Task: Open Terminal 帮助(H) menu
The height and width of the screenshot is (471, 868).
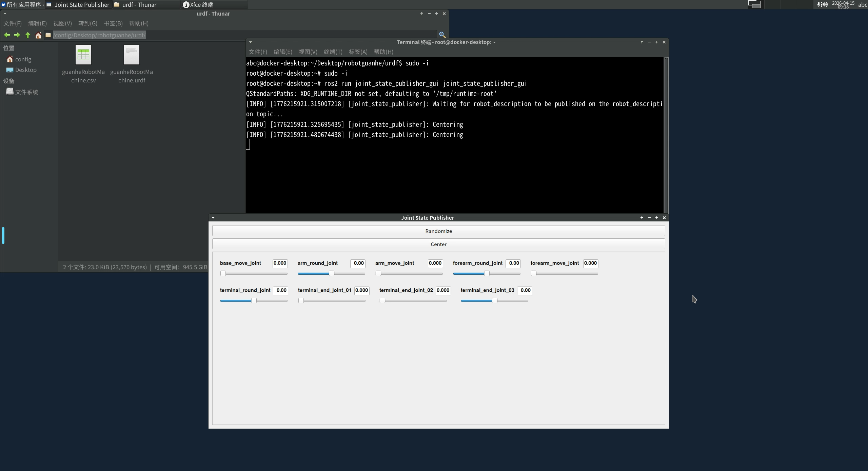Action: click(x=383, y=52)
